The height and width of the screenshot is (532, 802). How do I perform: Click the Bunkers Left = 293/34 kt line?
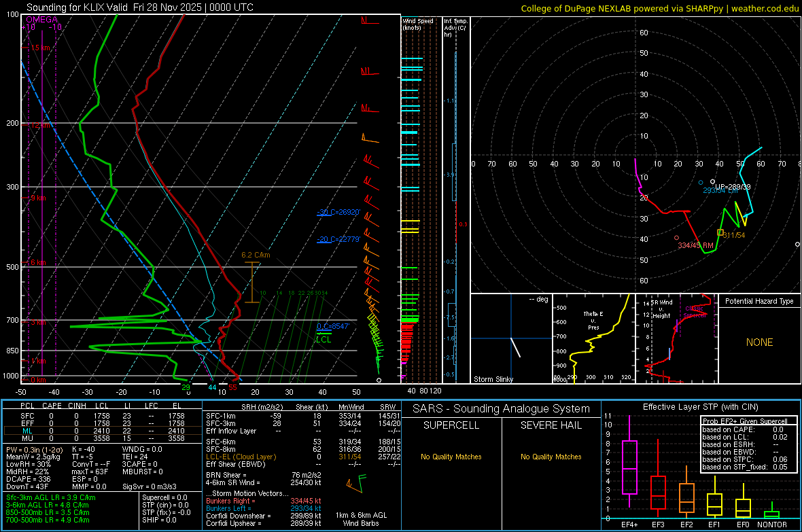coord(264,508)
